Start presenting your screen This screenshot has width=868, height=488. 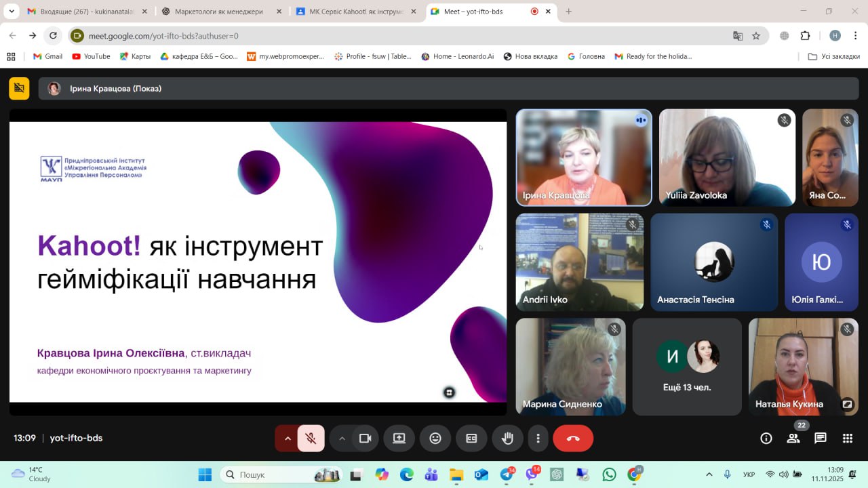[399, 439]
